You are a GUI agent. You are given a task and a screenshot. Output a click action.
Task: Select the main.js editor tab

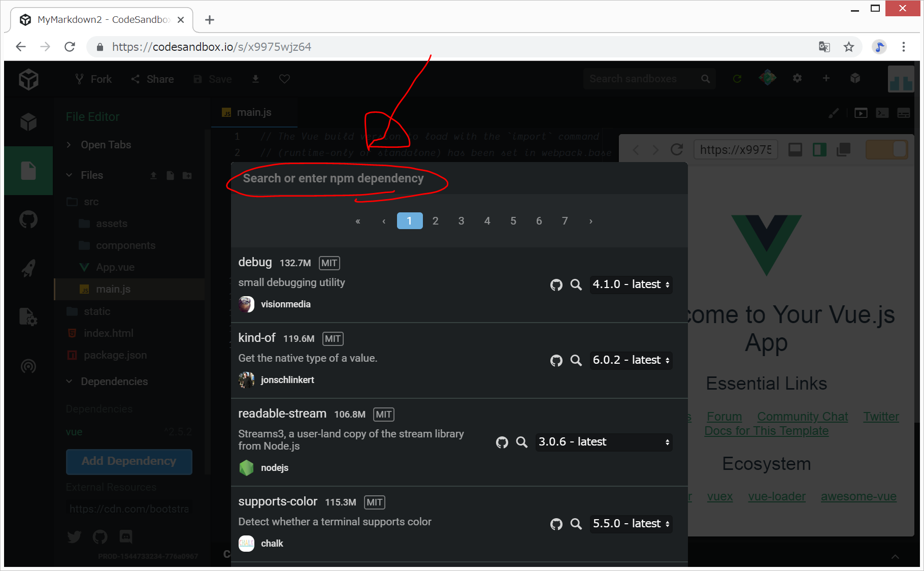tap(254, 112)
